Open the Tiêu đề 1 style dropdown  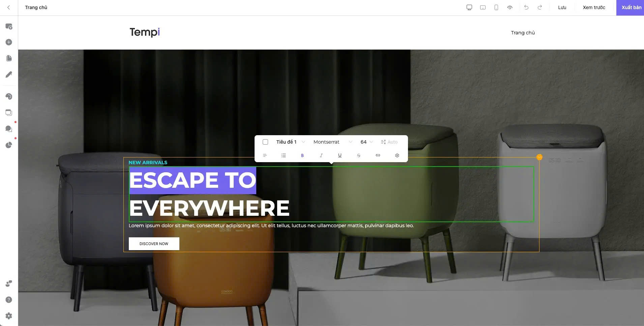[291, 142]
